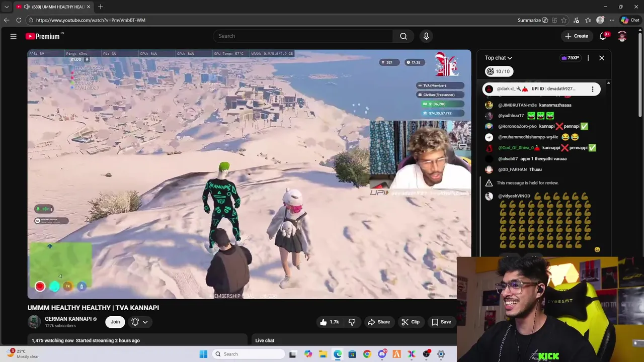The height and width of the screenshot is (362, 644).
Task: Open the Edge browser profile icon
Action: point(600,20)
